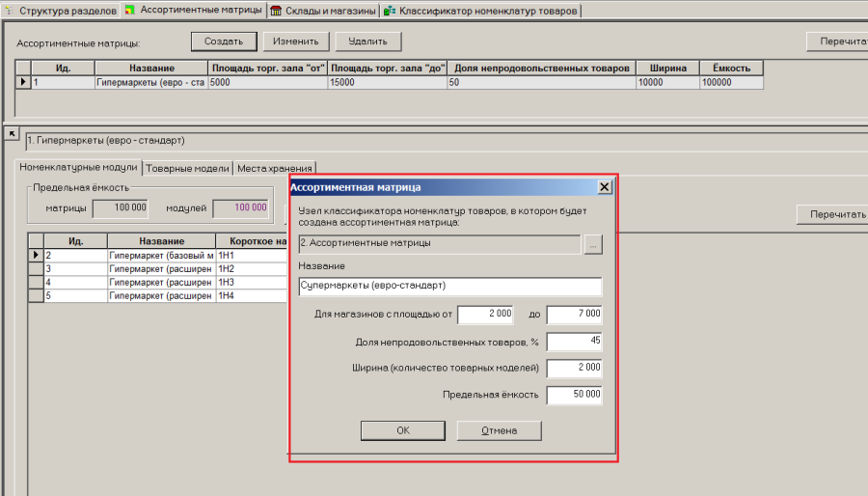Click the Доля непродовольственных товаров column header

(x=542, y=69)
